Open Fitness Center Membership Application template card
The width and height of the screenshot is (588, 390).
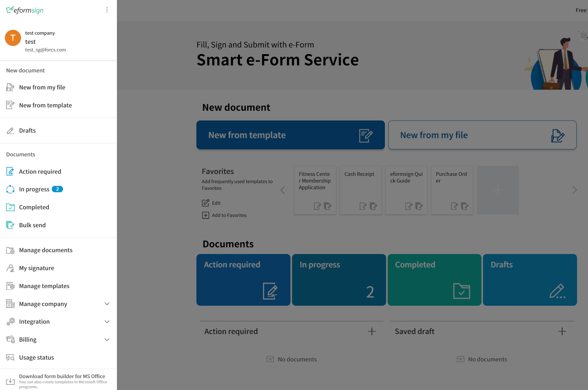point(315,190)
